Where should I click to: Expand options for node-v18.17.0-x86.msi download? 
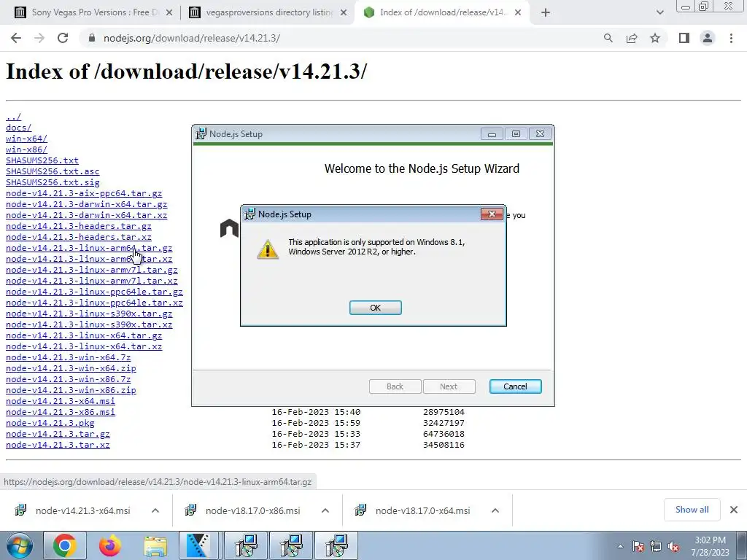[x=325, y=510]
